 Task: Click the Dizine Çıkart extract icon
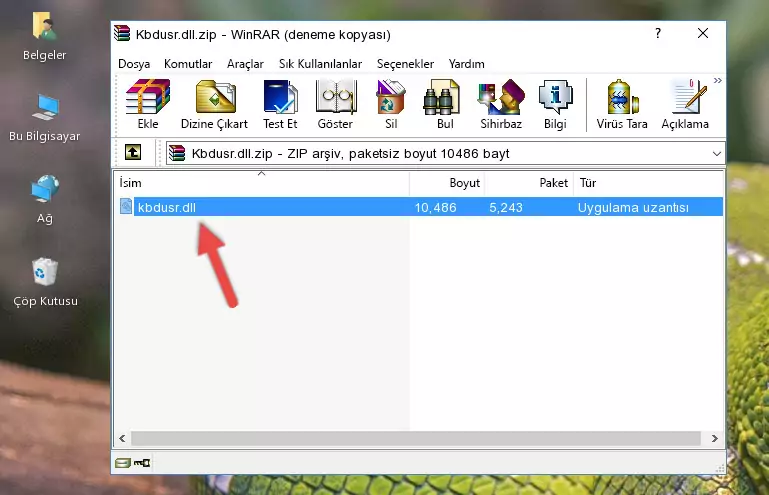pos(214,104)
